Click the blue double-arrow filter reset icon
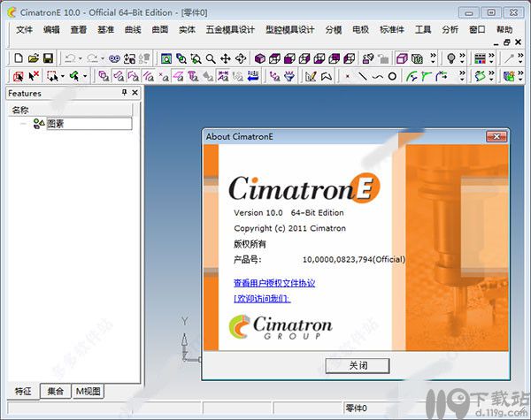Screen dimensions: 531x420 [x=252, y=77]
